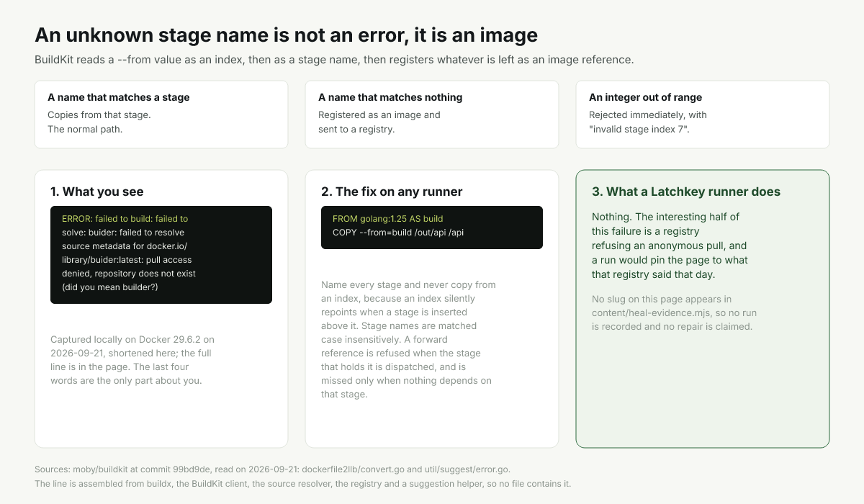864x504 pixels.
Task: Click the footer line starting "Sources: moby/buildkit"
Action: pos(272,469)
